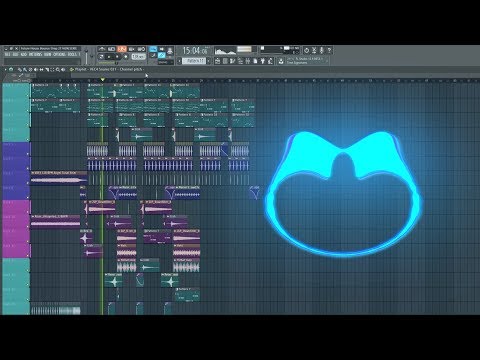Click the transport Record button
480x360 pixels.
pyautogui.click(x=126, y=56)
